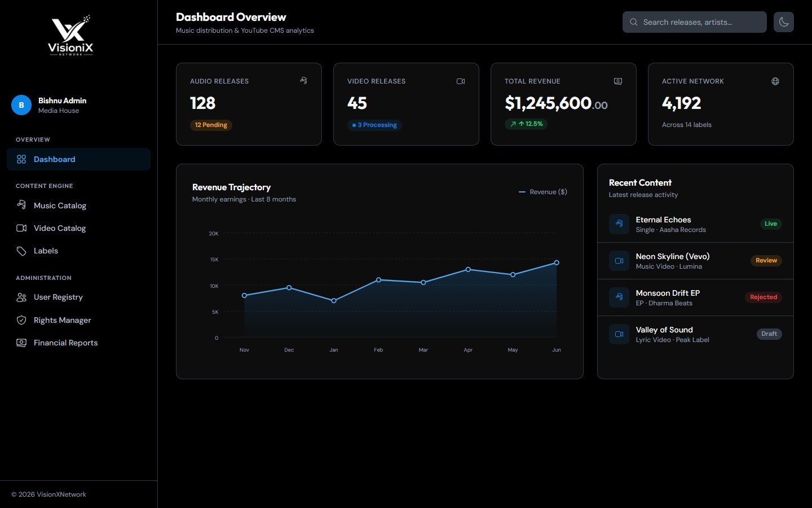Click the Video Catalog camera icon

(21, 228)
